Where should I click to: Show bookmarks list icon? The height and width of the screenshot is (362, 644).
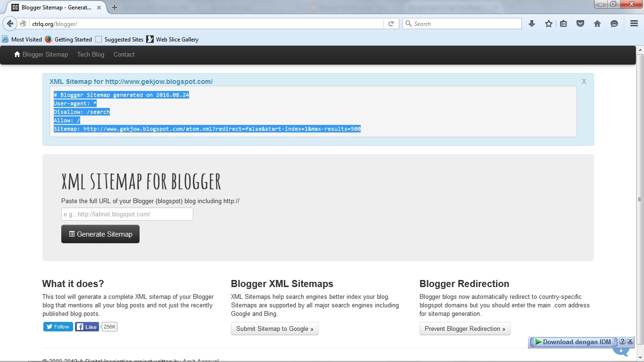click(563, 24)
